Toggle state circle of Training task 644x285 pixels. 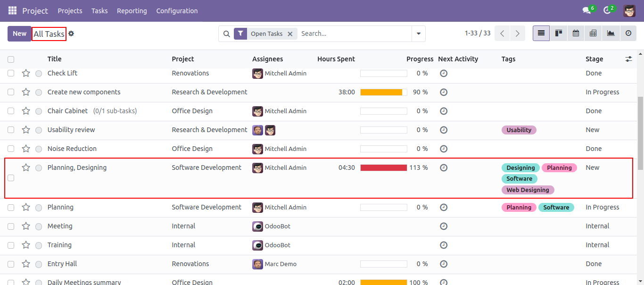(39, 245)
